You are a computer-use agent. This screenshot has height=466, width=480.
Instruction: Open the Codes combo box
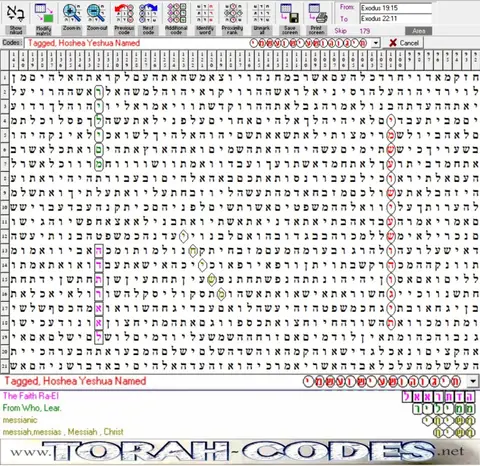pyautogui.click(x=202, y=43)
